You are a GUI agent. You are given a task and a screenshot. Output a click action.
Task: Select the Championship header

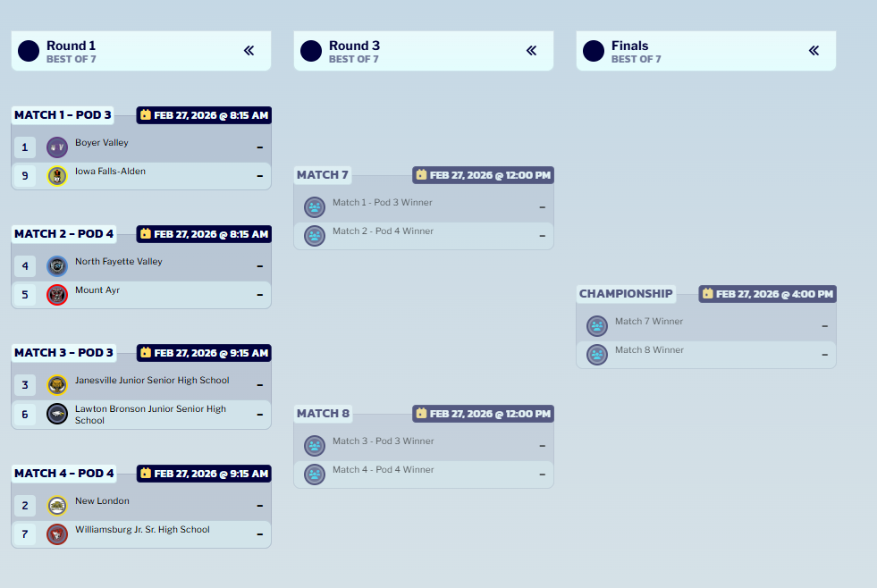[x=626, y=293]
